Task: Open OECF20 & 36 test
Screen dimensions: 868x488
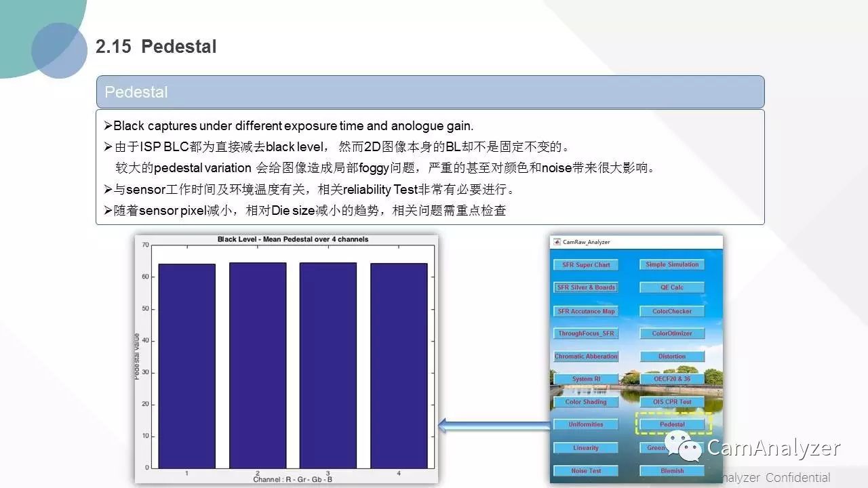Action: 672,379
